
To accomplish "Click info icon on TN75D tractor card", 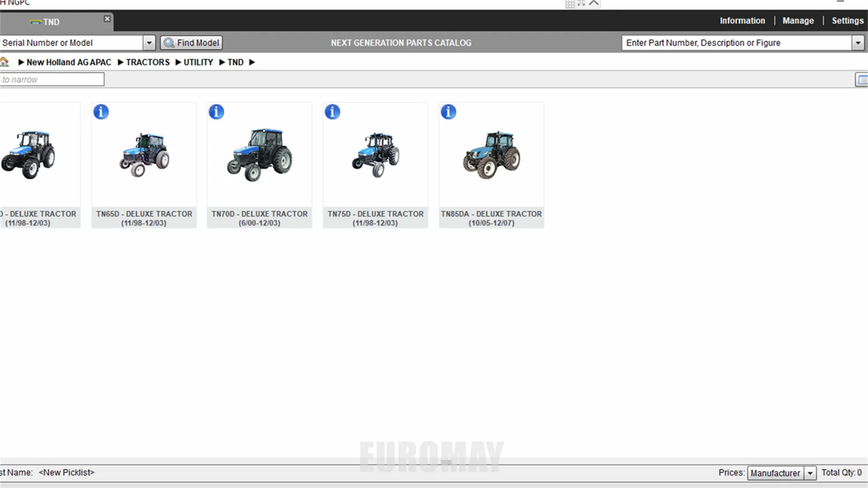I will click(332, 112).
